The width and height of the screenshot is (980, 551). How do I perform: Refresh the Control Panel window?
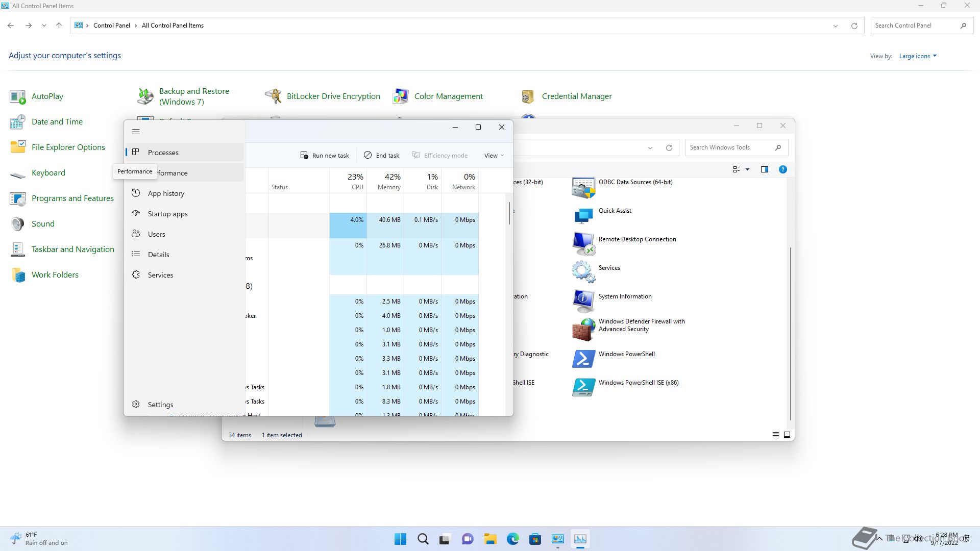pos(854,26)
